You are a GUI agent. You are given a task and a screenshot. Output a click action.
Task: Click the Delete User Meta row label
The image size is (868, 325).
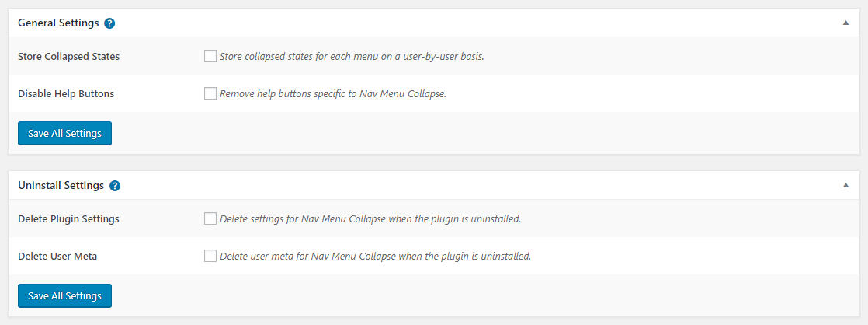pyautogui.click(x=57, y=256)
